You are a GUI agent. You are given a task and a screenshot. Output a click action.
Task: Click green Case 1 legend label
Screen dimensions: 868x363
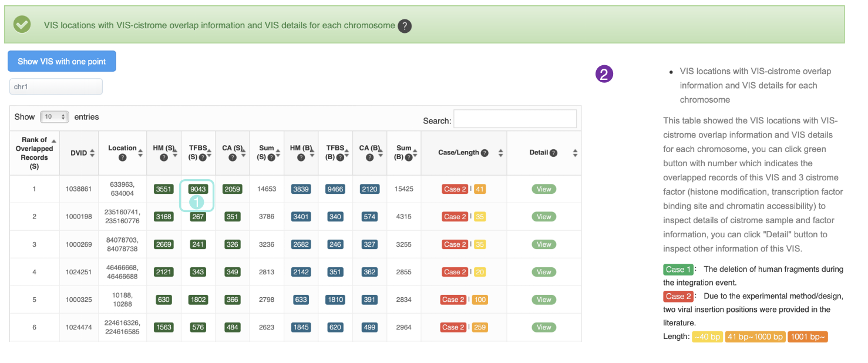678,270
